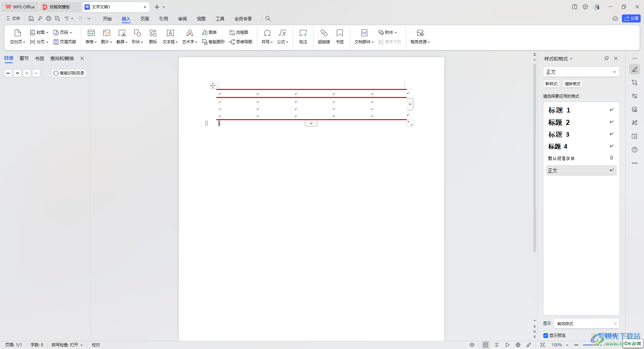Open the page break (分页) dropdown

coord(39,42)
